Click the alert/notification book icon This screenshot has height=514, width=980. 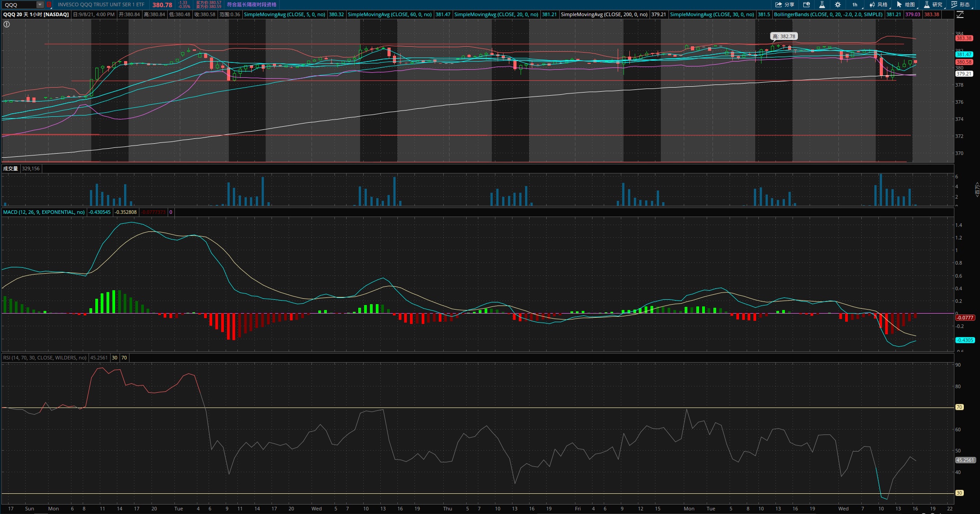pos(806,4)
